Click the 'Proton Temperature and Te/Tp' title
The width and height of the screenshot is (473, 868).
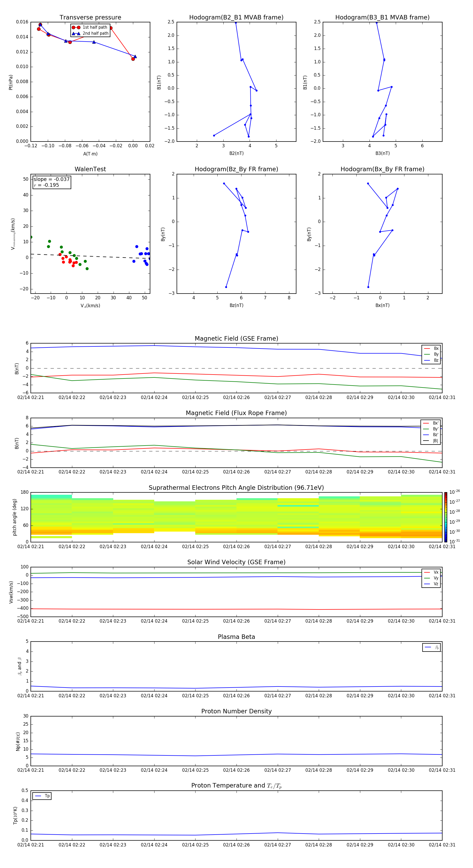click(236, 786)
